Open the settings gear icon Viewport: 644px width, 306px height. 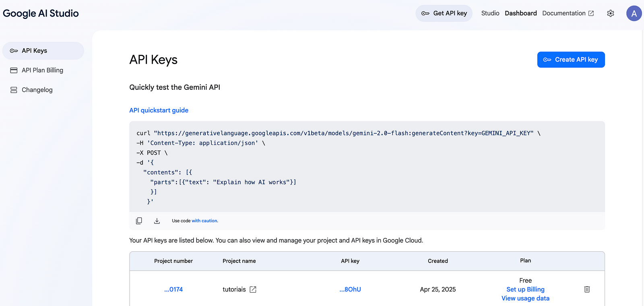(x=611, y=13)
